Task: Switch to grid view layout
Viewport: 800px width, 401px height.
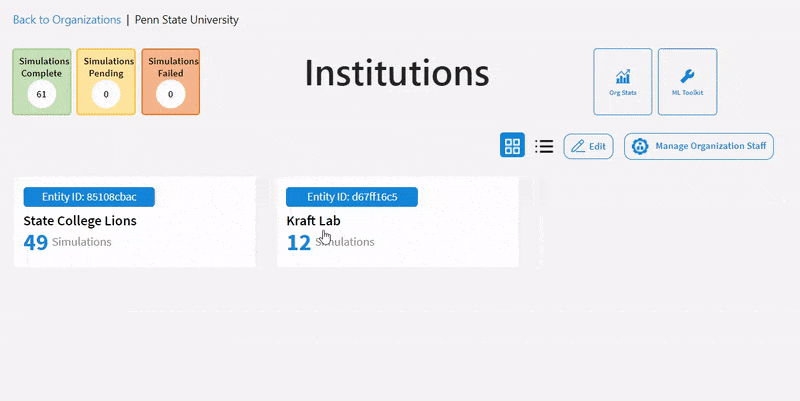Action: point(512,145)
